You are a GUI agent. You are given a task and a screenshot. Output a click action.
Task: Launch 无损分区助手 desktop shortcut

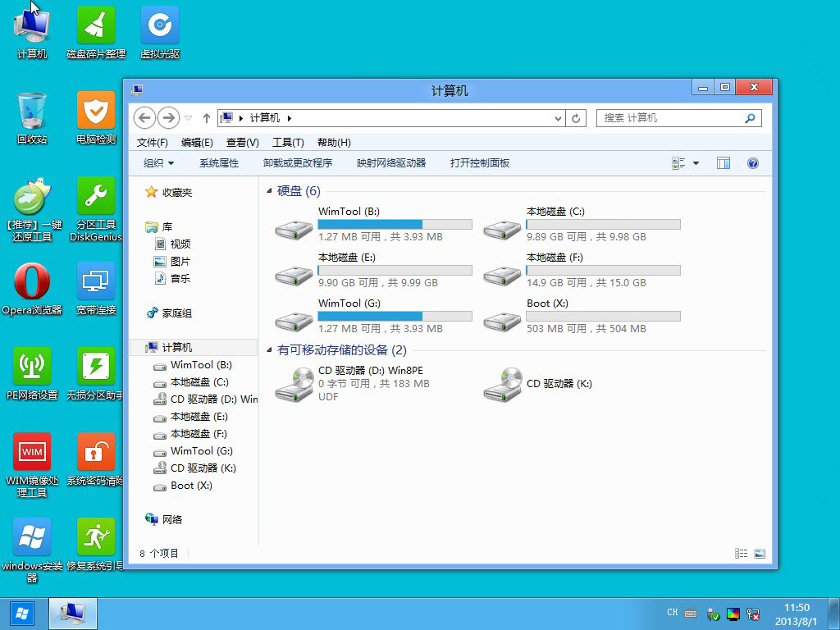pos(96,374)
